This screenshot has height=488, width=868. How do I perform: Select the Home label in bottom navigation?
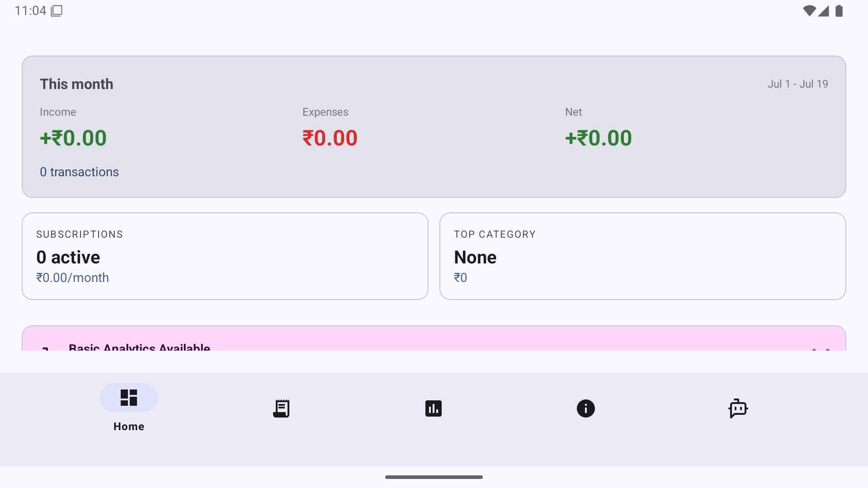tap(129, 427)
